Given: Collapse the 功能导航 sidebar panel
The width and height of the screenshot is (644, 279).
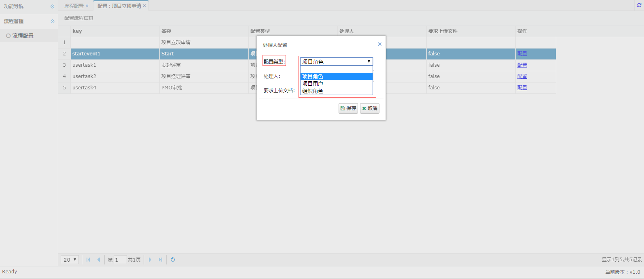Looking at the screenshot, I should click(52, 6).
